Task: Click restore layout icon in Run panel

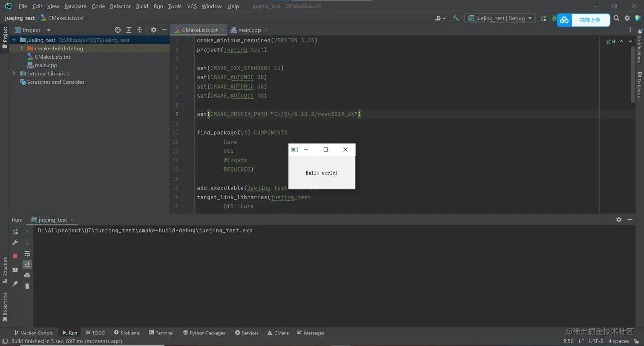Action: coord(15,270)
